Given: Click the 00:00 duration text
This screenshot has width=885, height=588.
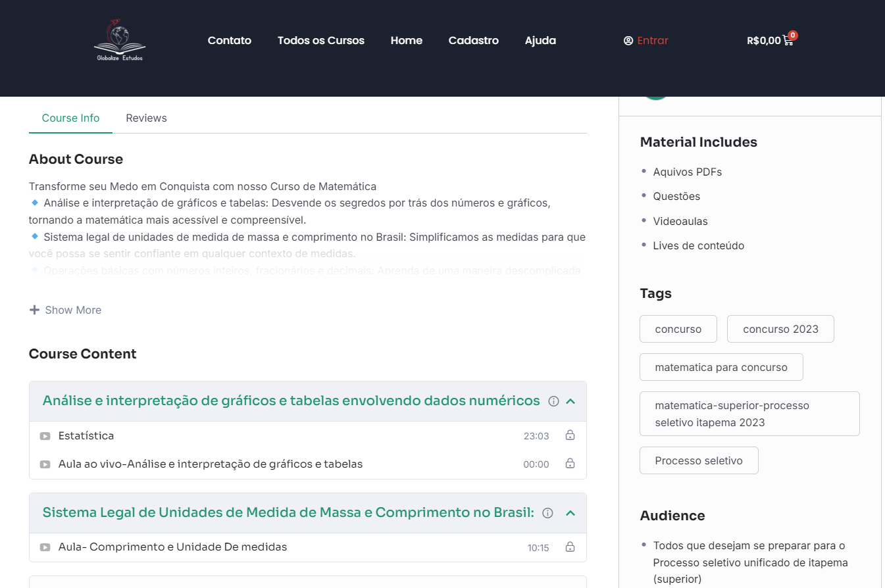Looking at the screenshot, I should pyautogui.click(x=536, y=464).
